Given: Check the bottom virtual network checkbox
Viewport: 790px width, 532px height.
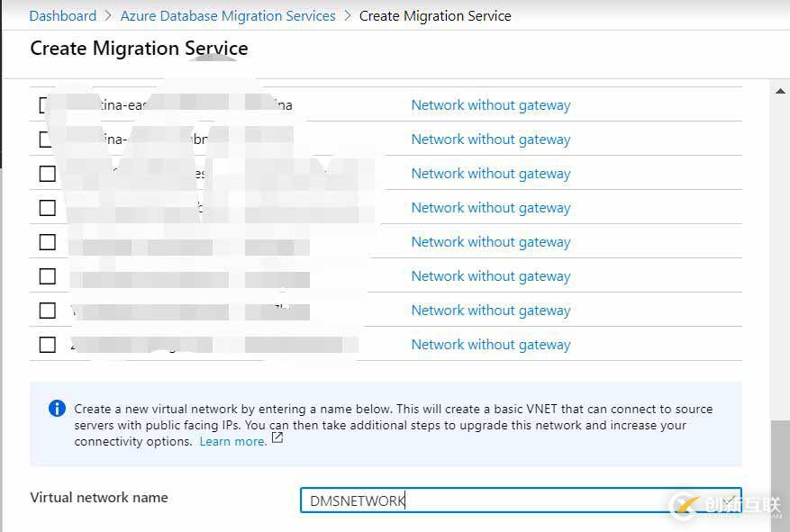Looking at the screenshot, I should point(48,345).
